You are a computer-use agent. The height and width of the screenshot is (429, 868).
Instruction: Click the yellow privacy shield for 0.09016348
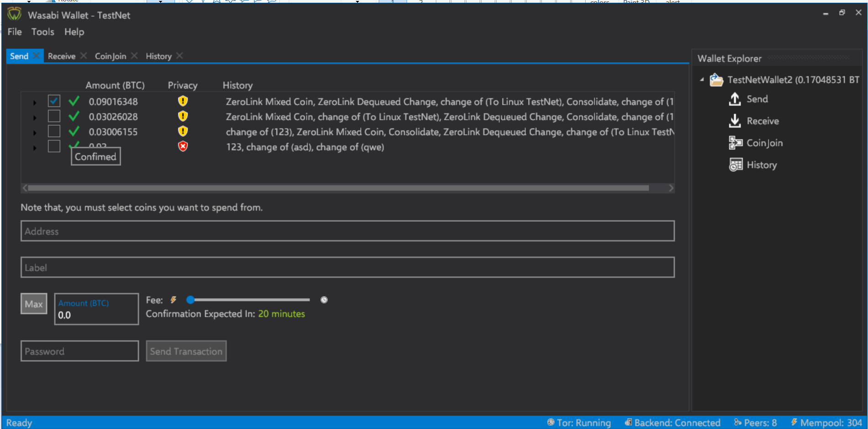(183, 101)
